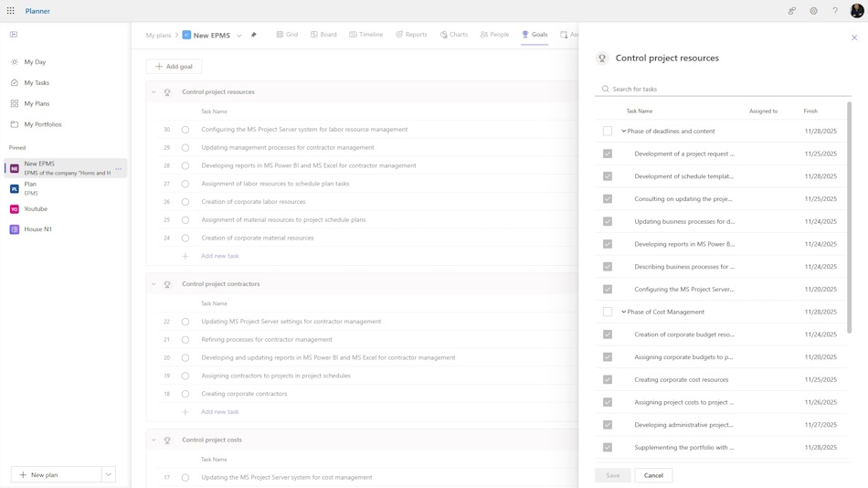Click the My Plans grid icon

pyautogui.click(x=15, y=103)
